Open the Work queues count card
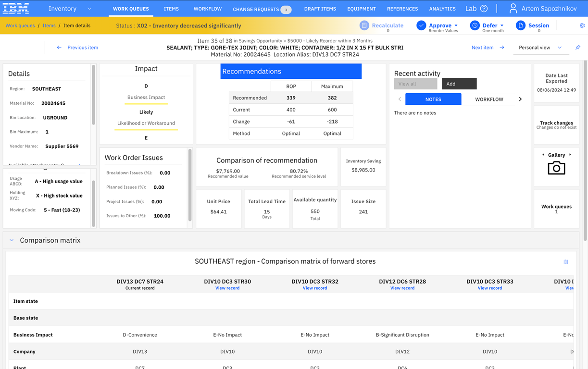Screen dimensions: 588x369 tap(556, 209)
